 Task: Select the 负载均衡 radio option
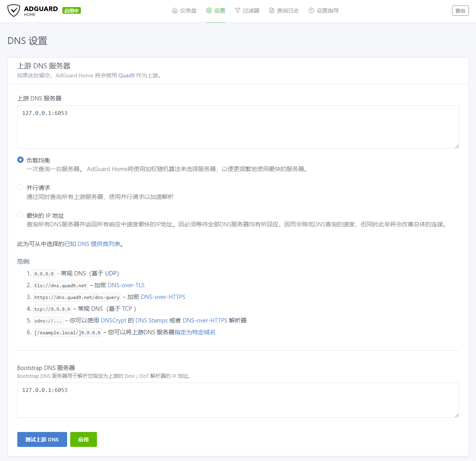point(20,160)
